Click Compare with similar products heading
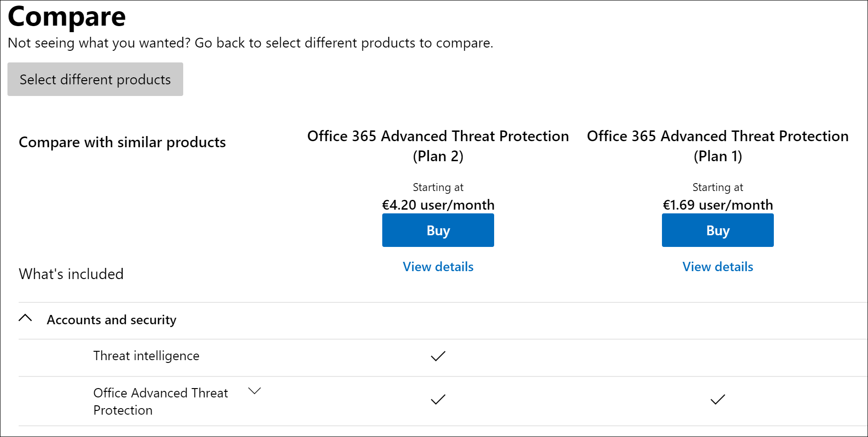Image resolution: width=868 pixels, height=437 pixels. pyautogui.click(x=122, y=142)
